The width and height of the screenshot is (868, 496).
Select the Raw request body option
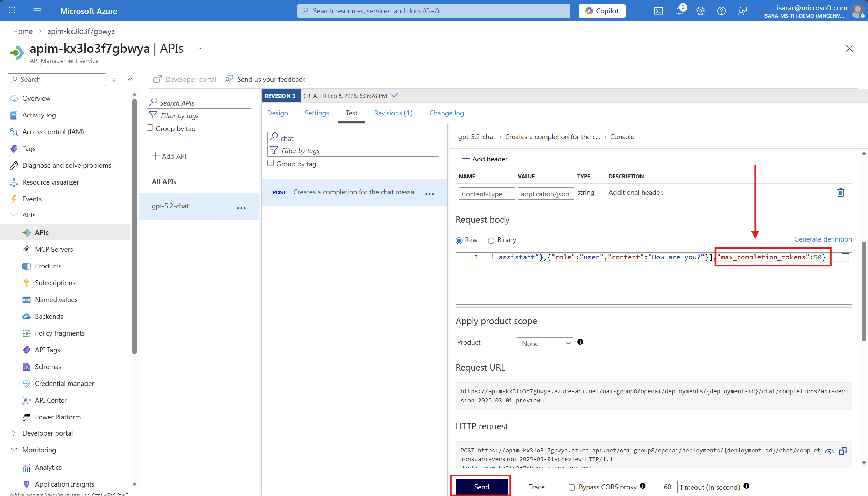pos(459,240)
